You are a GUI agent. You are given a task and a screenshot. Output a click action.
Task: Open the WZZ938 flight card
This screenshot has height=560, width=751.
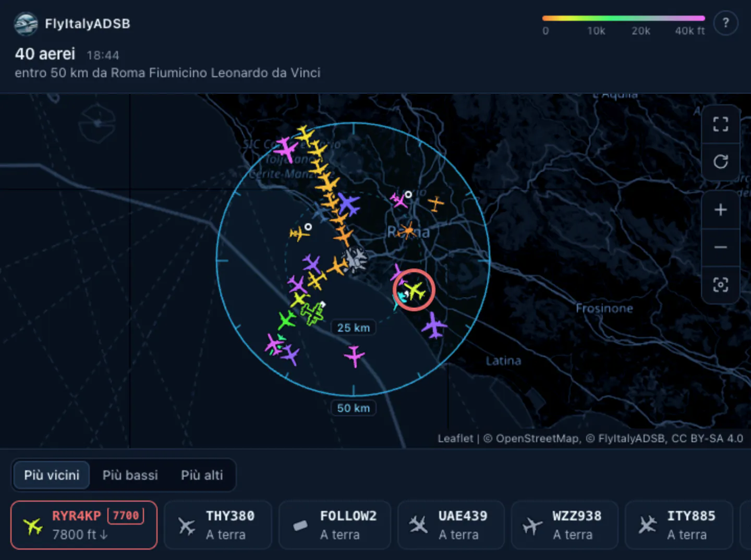point(565,525)
